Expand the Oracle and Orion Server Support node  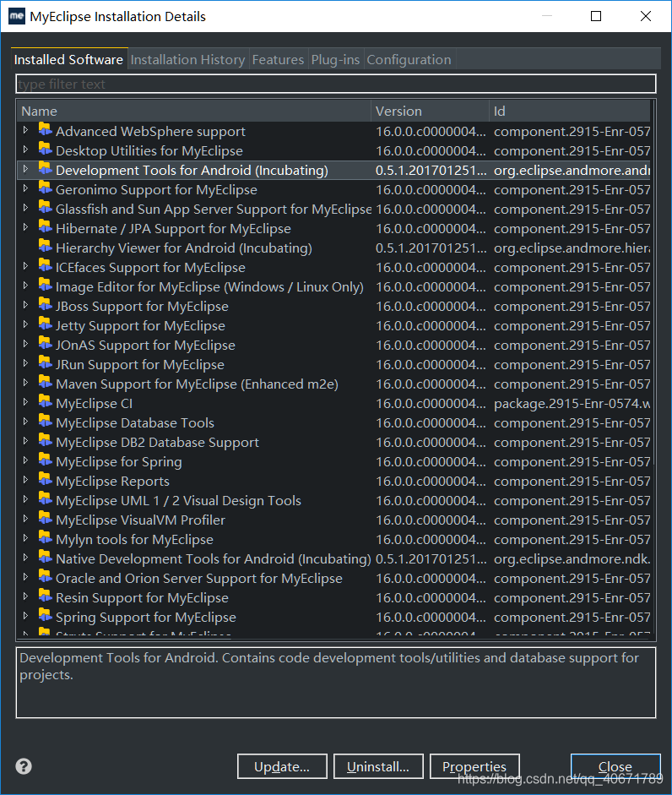(x=25, y=577)
